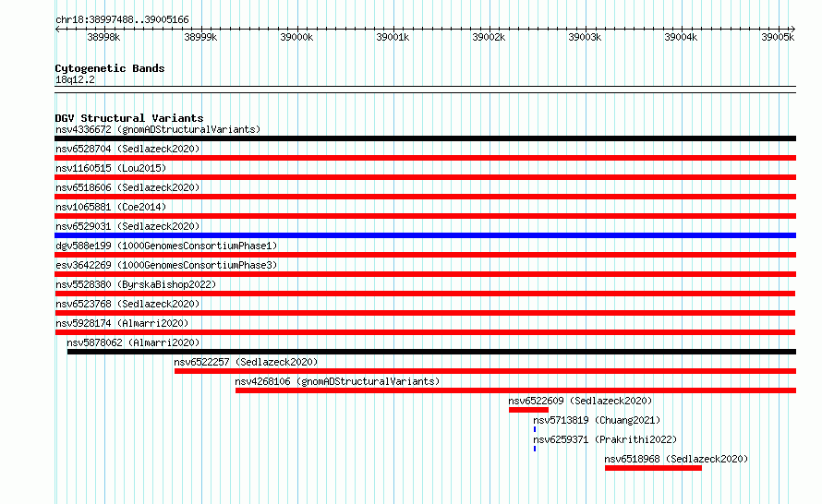The image size is (822, 504).
Task: Click the 39002k ruler tick label
Action: coord(489,37)
